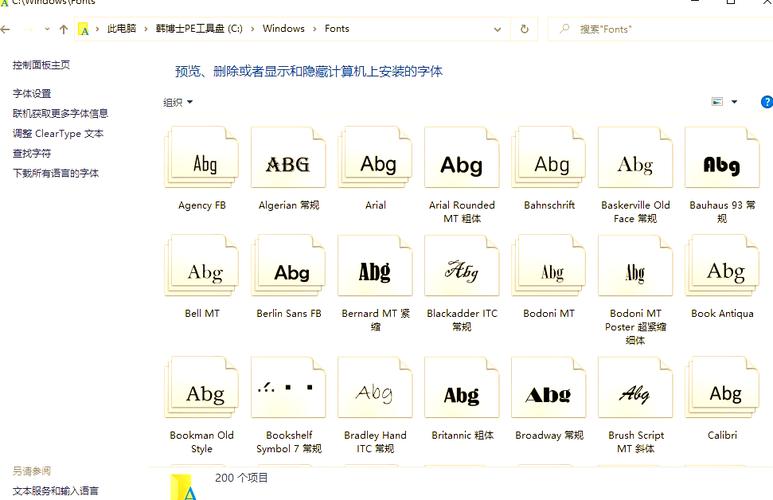Click 下载所有语言的字体 link

coord(56,173)
